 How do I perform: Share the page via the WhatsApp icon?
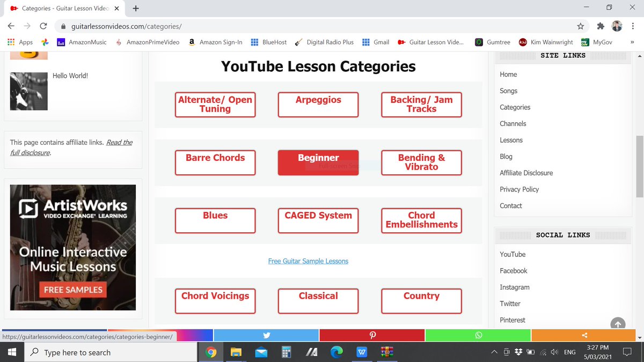tap(478, 335)
